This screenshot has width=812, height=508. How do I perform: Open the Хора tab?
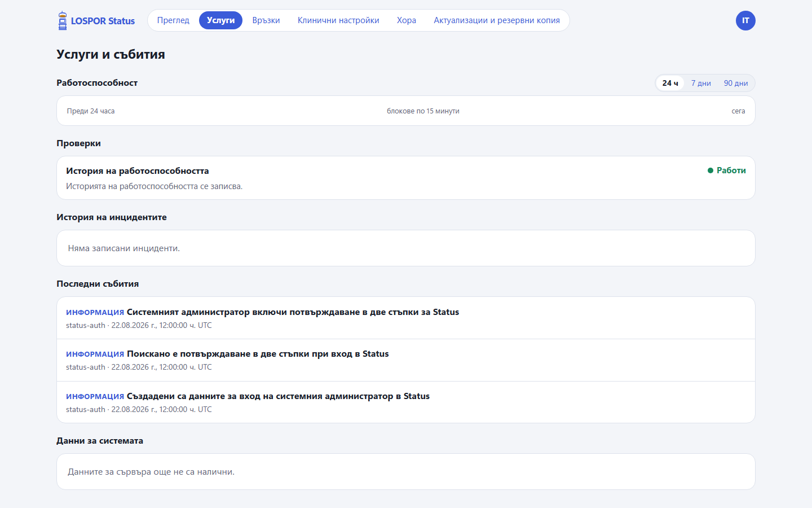tap(407, 20)
